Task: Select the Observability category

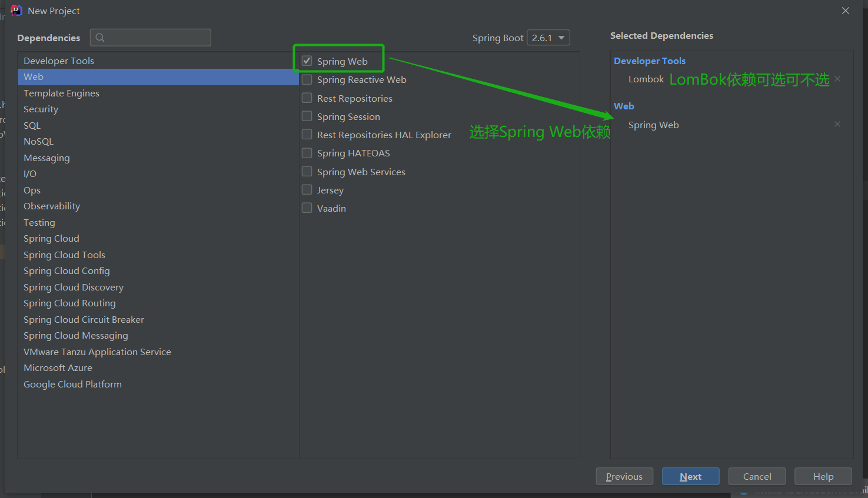Action: 158,206
